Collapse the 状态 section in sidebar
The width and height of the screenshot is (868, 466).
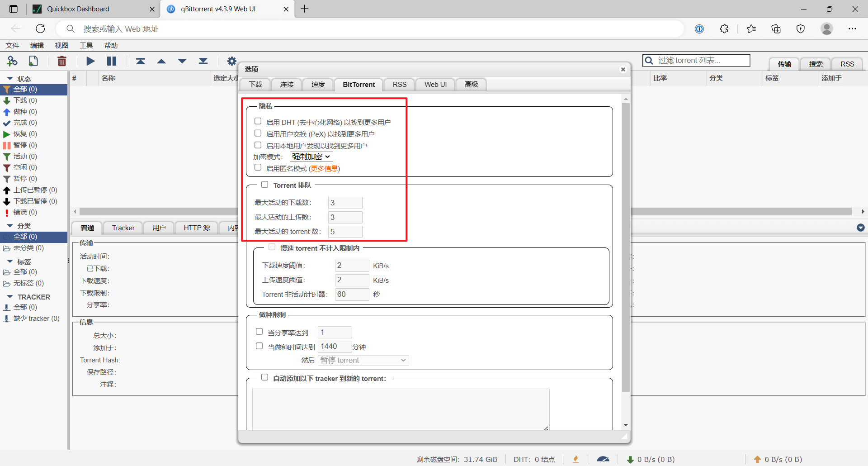[x=10, y=79]
